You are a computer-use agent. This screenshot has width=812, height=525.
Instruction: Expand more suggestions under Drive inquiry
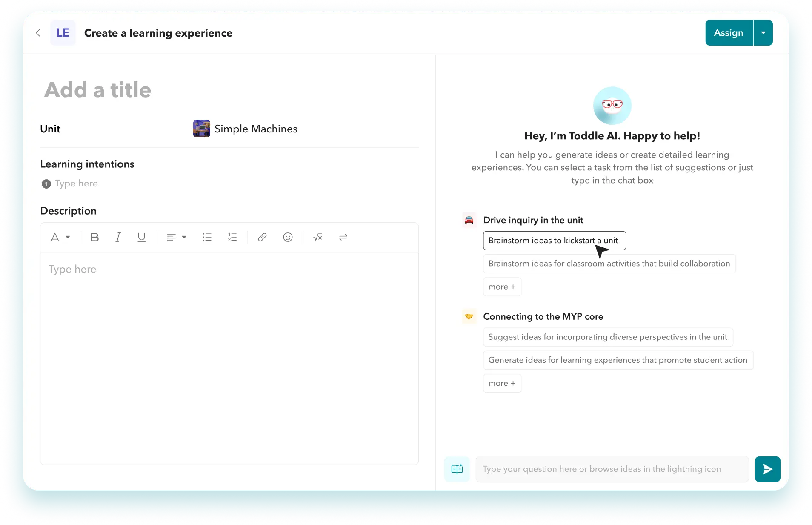(x=502, y=287)
